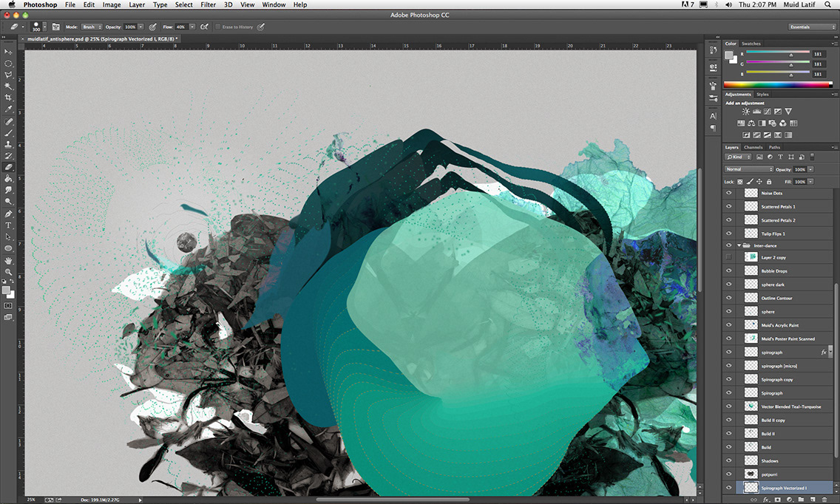Enable the Erase to History checkbox
Viewport: 840px width, 504px height.
[218, 27]
